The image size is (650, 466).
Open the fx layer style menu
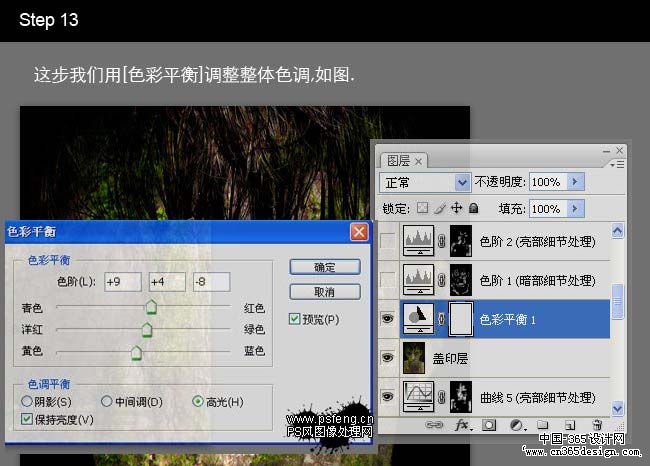(463, 425)
